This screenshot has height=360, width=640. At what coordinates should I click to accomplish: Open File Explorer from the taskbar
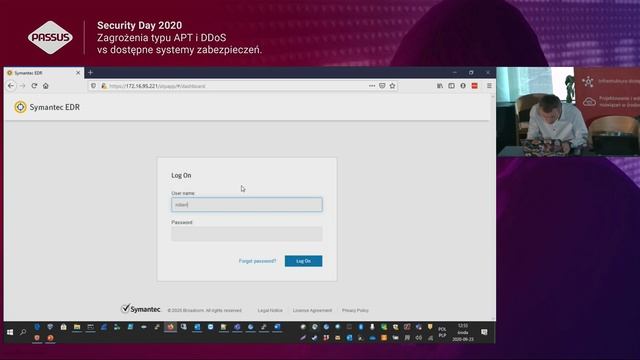pyautogui.click(x=77, y=327)
